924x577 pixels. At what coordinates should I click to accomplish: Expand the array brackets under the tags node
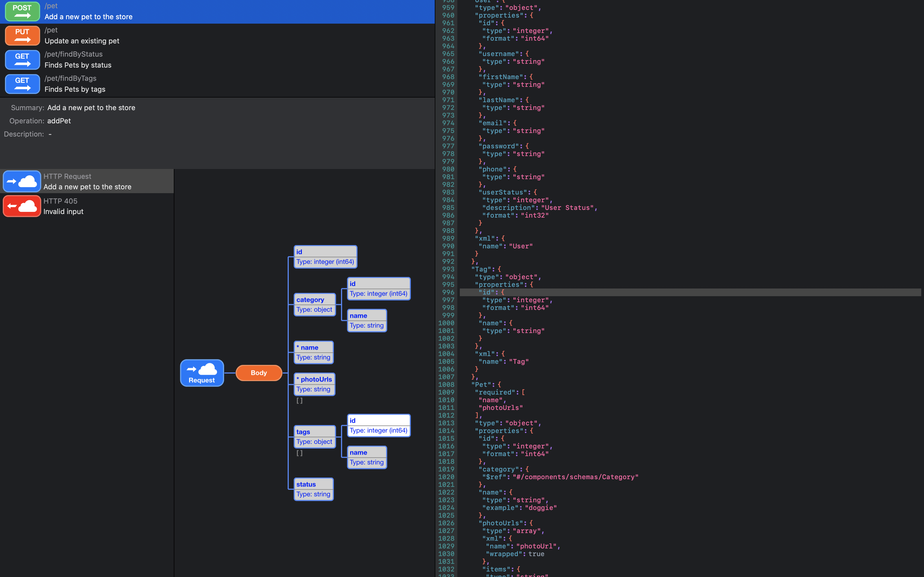pos(299,453)
